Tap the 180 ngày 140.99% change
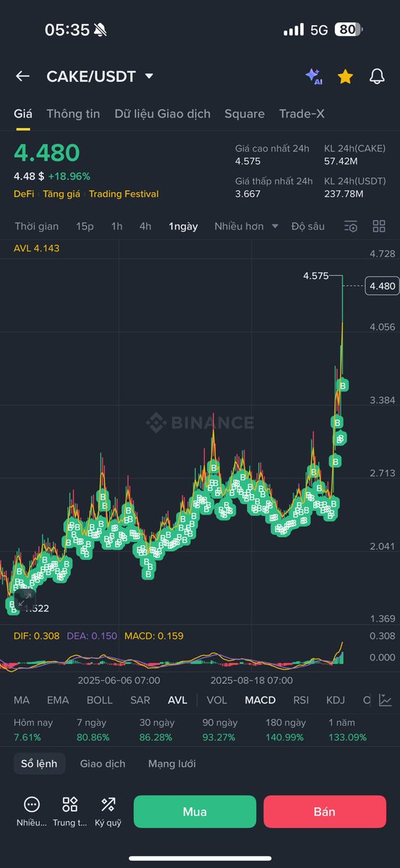400x868 pixels. [286, 731]
